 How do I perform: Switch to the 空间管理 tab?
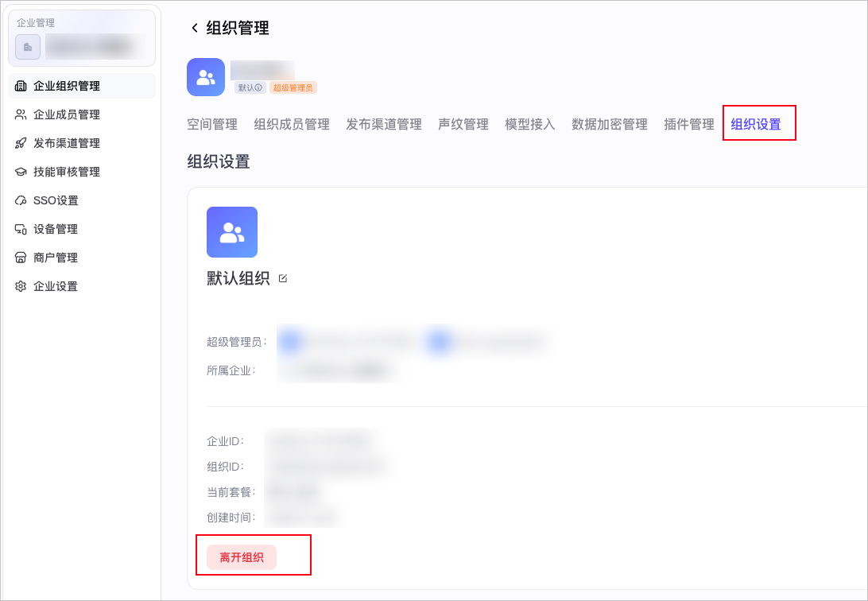coord(212,124)
